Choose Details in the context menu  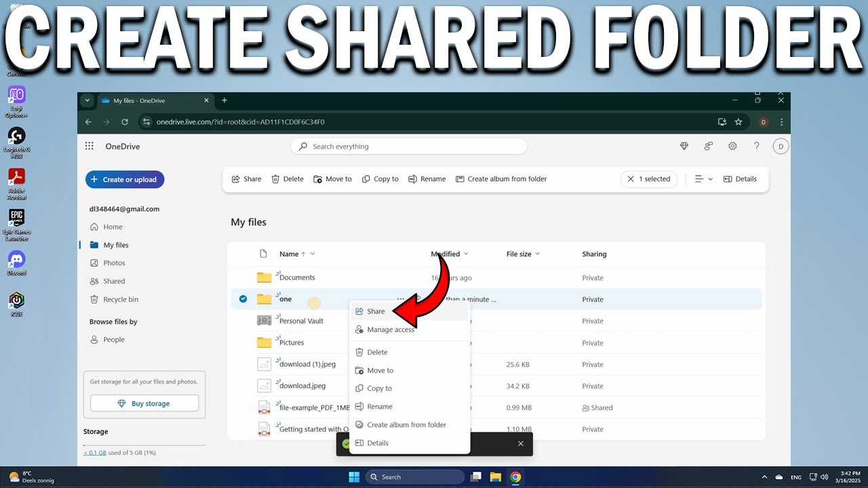click(x=410, y=443)
